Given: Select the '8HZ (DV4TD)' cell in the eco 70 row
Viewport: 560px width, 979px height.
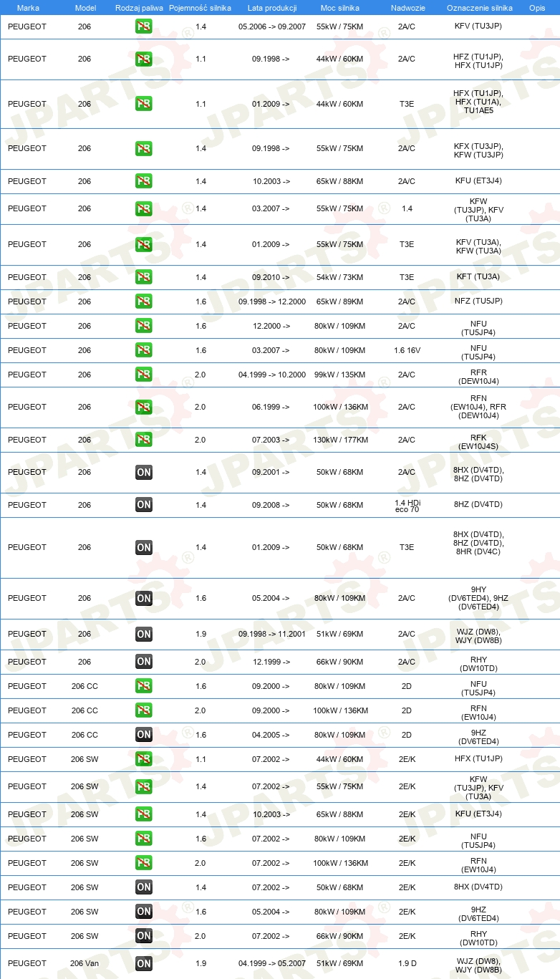Looking at the screenshot, I should pyautogui.click(x=478, y=505).
